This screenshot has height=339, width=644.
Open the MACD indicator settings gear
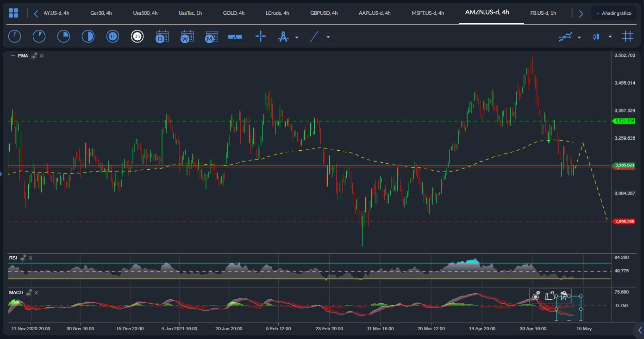coord(28,292)
